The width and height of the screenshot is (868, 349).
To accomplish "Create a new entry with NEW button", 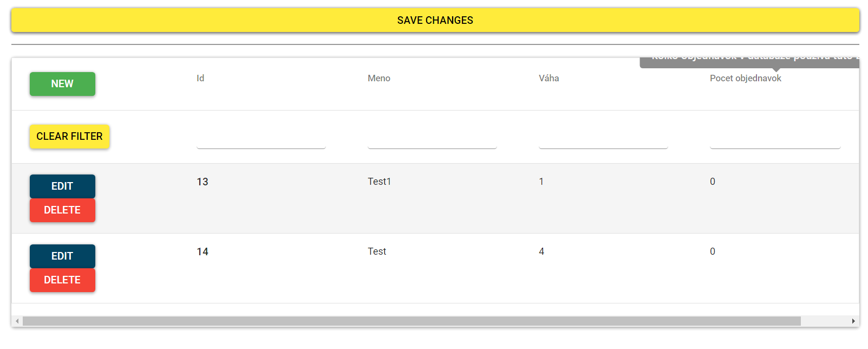I will pos(62,84).
